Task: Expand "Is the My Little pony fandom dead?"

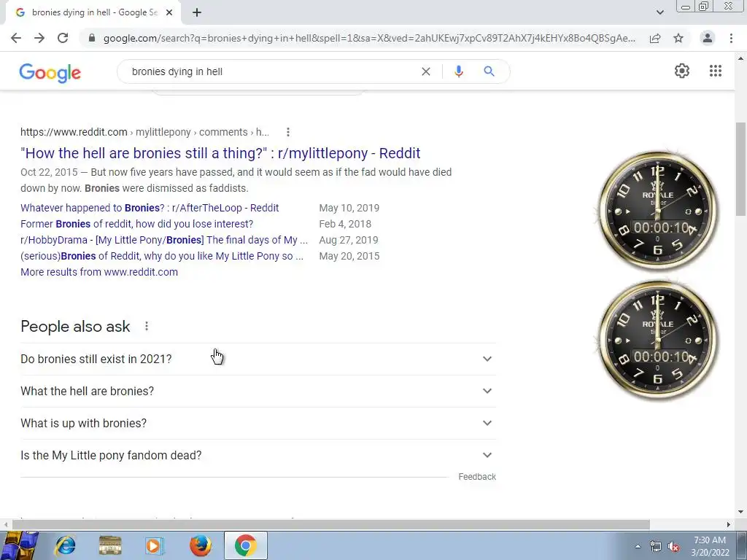Action: 258,455
